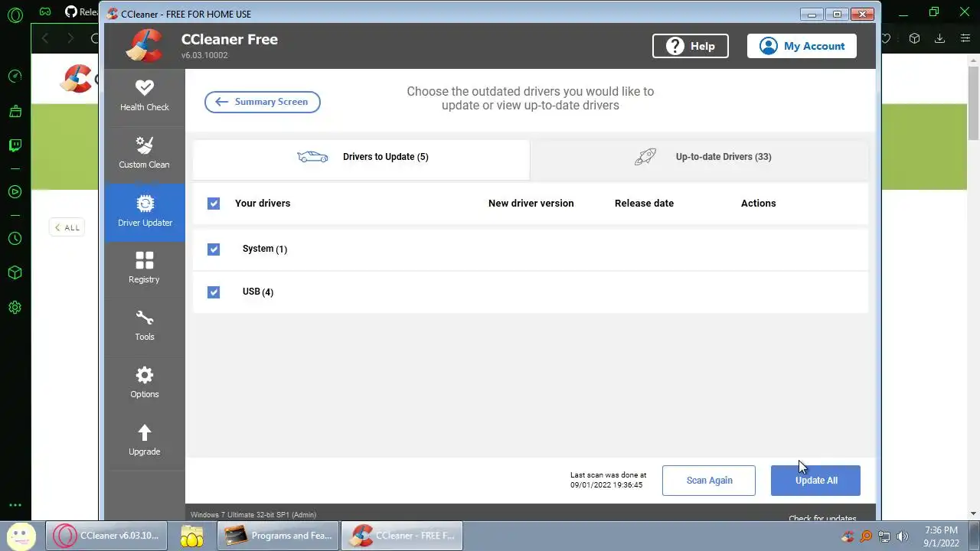Open the Windows Start button
The image size is (980, 551).
pyautogui.click(x=21, y=536)
